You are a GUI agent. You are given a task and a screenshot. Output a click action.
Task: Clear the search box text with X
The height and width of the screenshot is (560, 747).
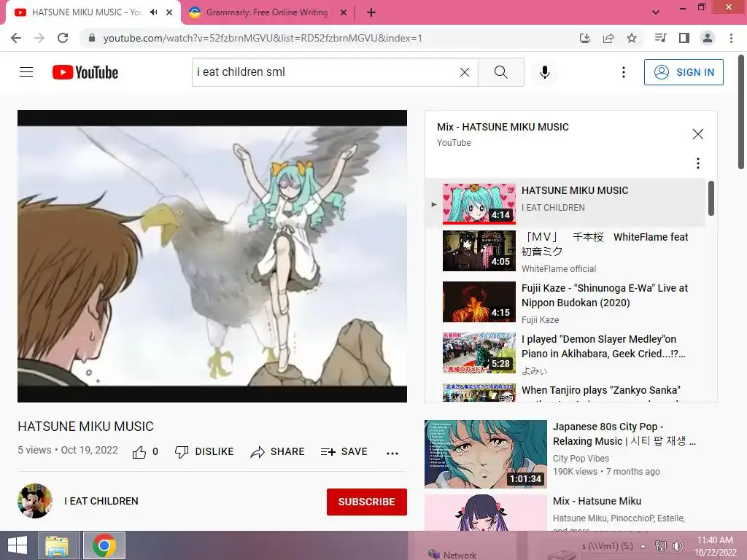point(465,72)
